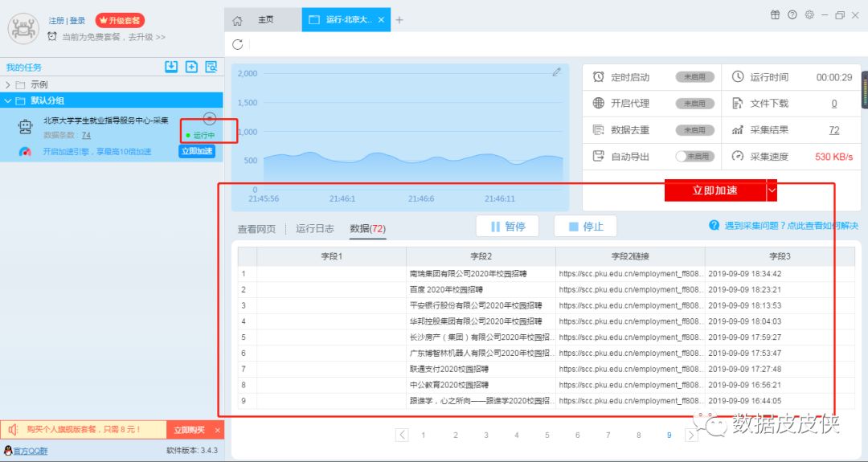This screenshot has width=868, height=462.
Task: Click the 字段2链接 column header
Action: (x=630, y=256)
